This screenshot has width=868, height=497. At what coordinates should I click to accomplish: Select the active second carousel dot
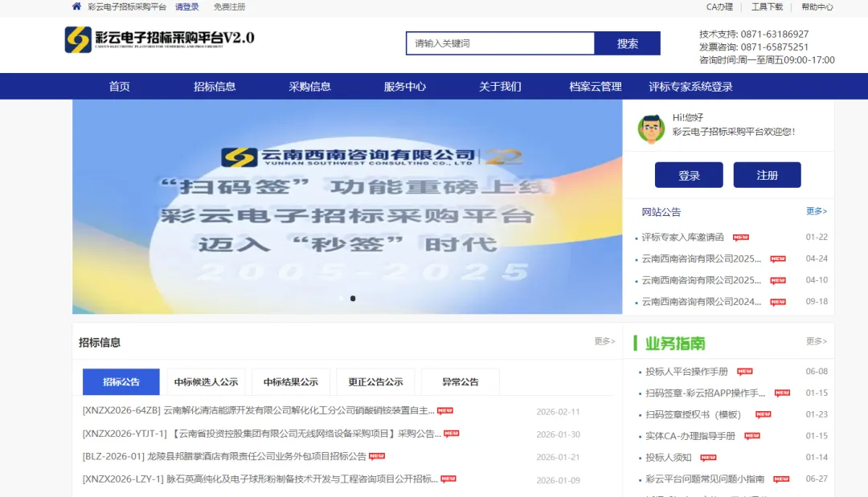(x=353, y=299)
